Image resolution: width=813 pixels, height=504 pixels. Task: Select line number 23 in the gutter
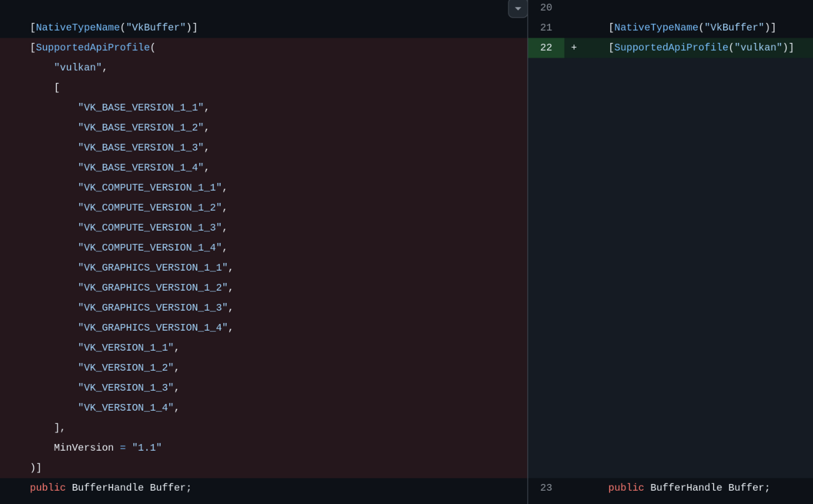(546, 488)
